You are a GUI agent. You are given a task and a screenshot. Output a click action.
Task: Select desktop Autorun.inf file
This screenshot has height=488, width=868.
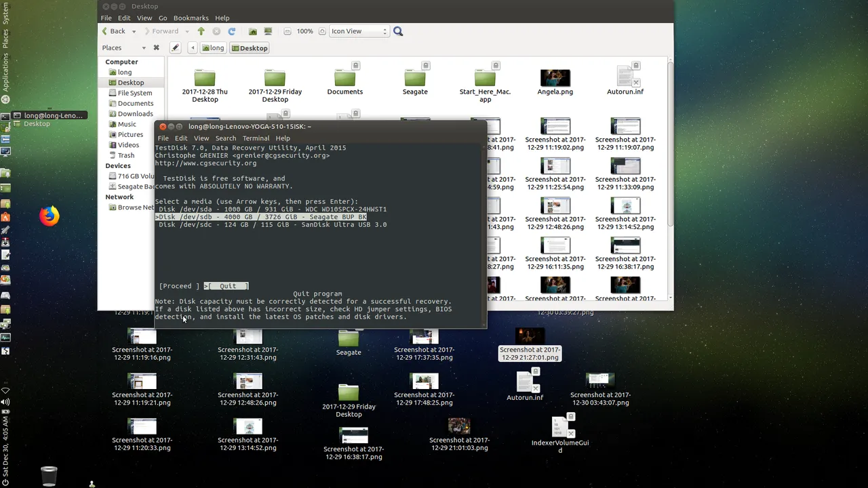pyautogui.click(x=525, y=385)
